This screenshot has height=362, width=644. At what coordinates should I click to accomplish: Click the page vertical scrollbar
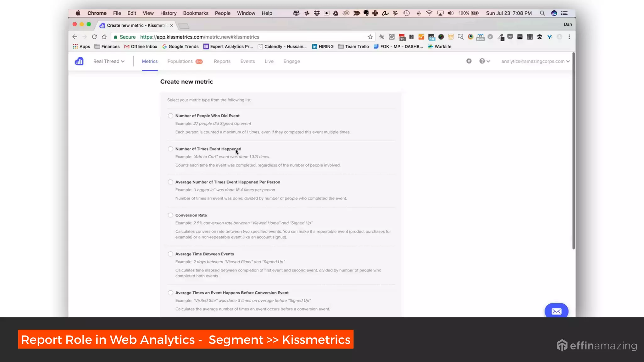click(574, 151)
